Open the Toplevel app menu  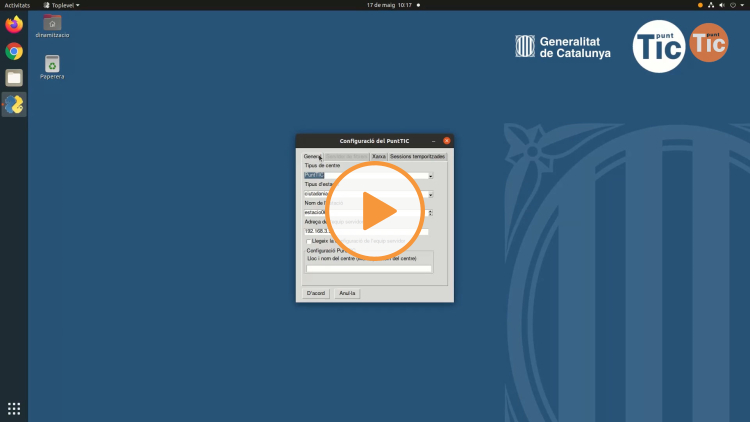click(x=61, y=5)
